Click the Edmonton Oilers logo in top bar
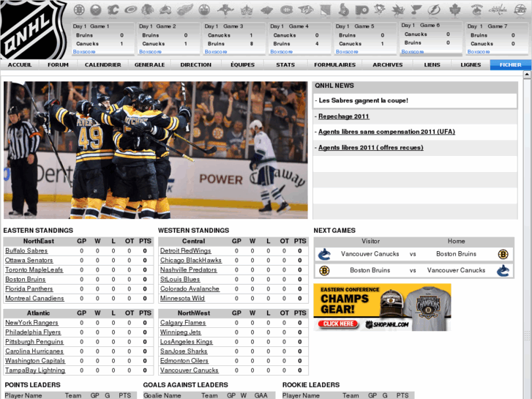Viewport: 532px width, 399px height. coord(204,10)
